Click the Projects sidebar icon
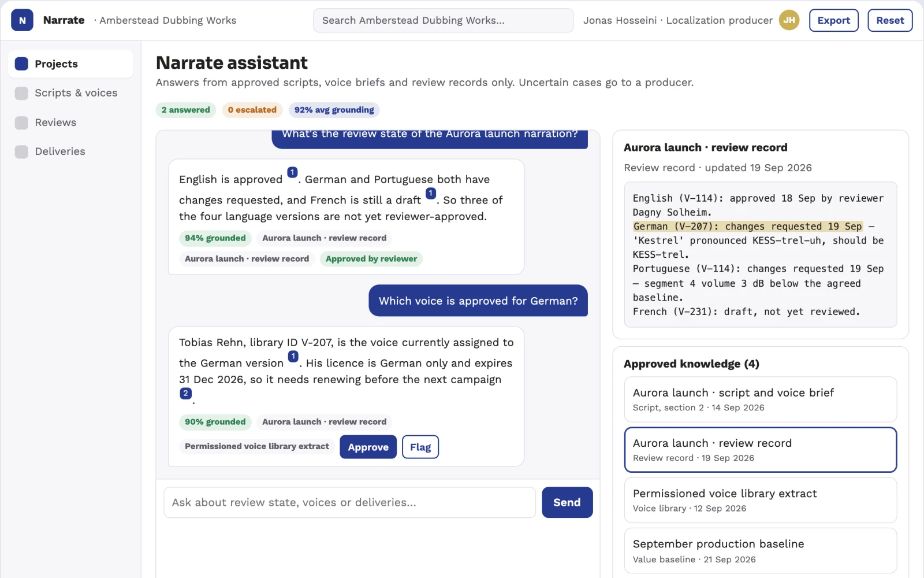Screen dimensions: 924x578 21,64
